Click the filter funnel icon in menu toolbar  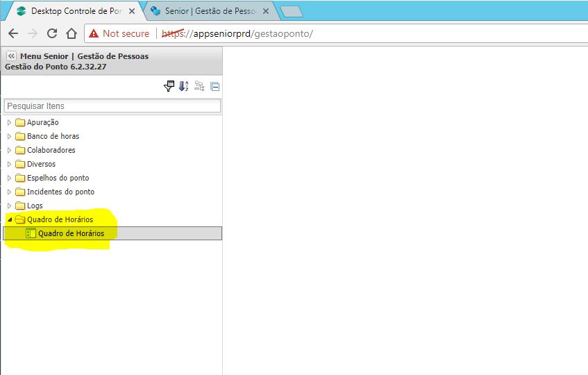point(168,86)
